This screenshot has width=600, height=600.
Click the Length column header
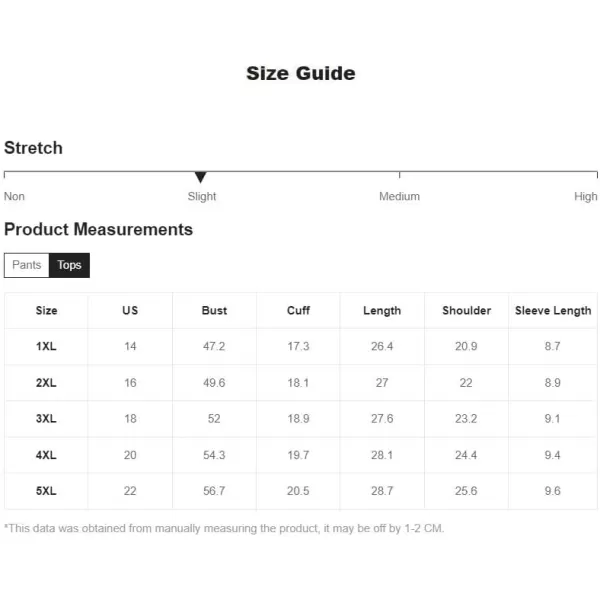(x=382, y=310)
